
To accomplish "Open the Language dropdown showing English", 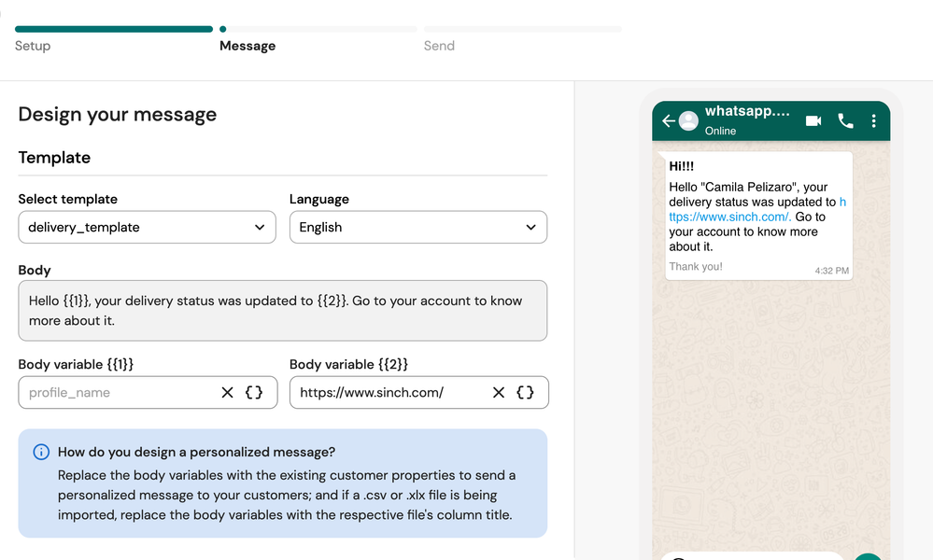I will tap(418, 228).
